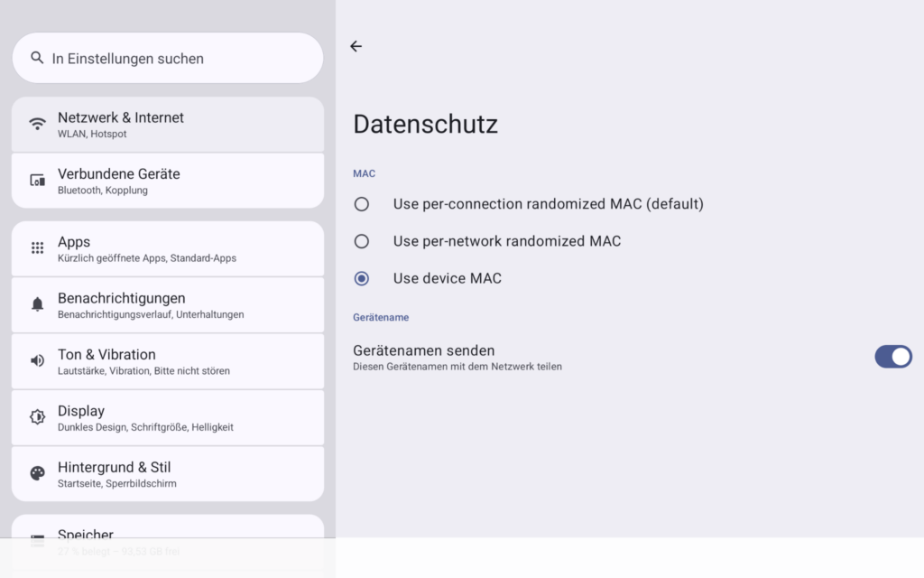Click the palette icon for Hintergrund & Stil

(x=37, y=473)
